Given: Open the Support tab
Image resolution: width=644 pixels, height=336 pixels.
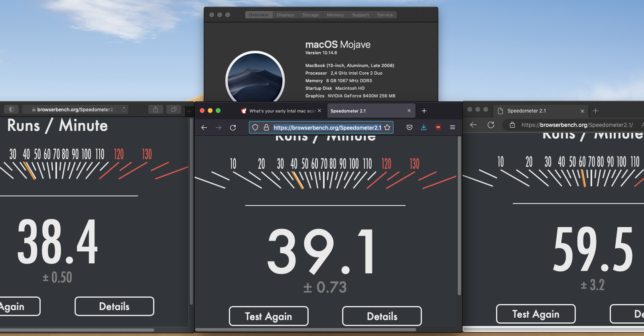Looking at the screenshot, I should coord(360,15).
